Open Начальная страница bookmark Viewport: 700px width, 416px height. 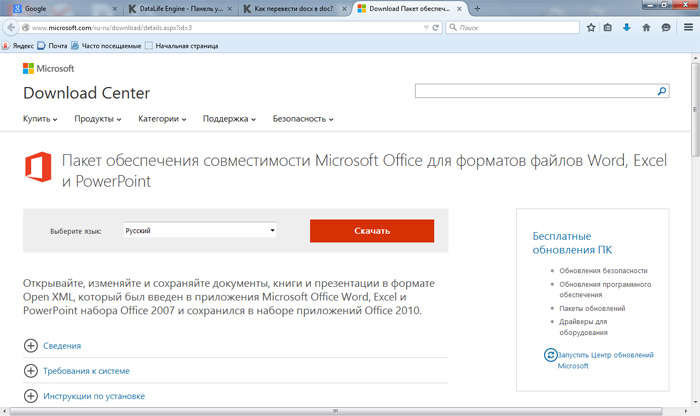coord(182,46)
